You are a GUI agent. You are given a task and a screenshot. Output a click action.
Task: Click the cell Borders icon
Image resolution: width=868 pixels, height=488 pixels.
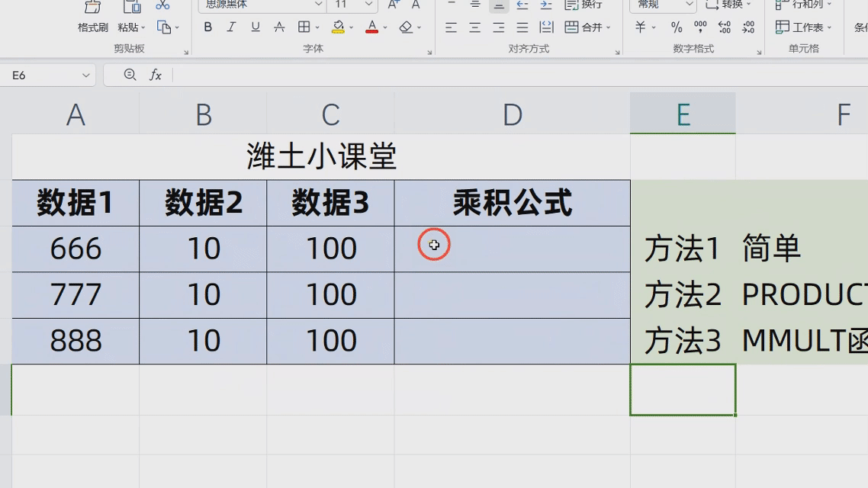point(304,27)
